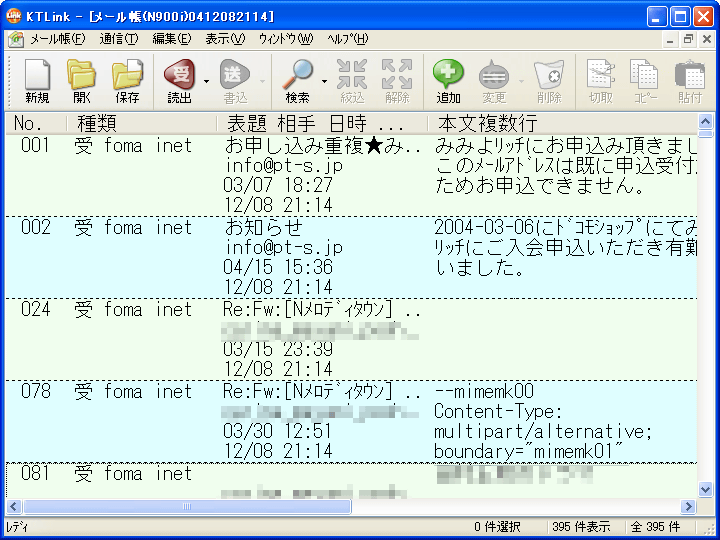Click date 03/30 12:51

pyautogui.click(x=278, y=432)
